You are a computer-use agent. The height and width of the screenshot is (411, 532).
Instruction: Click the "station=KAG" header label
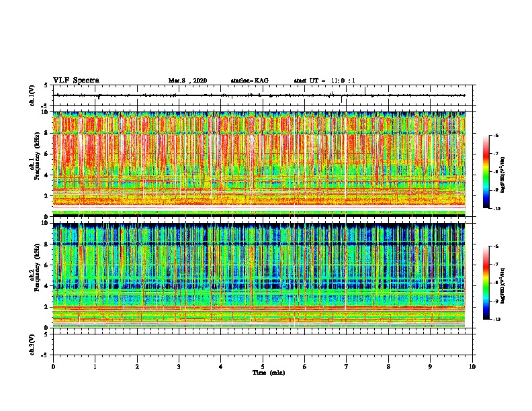[250, 81]
